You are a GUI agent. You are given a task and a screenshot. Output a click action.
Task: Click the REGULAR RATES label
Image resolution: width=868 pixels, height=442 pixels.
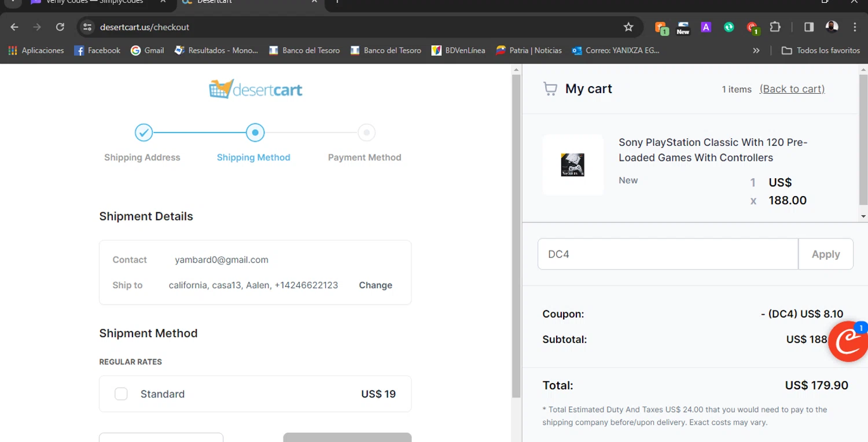[x=131, y=362]
